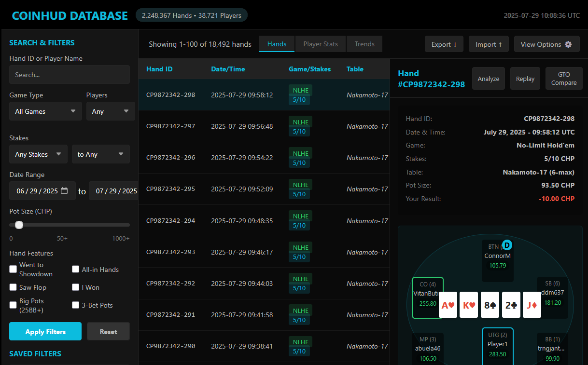This screenshot has width=588, height=365.
Task: Click the Hand #CP9872342-298 detail title
Action: coord(431,79)
